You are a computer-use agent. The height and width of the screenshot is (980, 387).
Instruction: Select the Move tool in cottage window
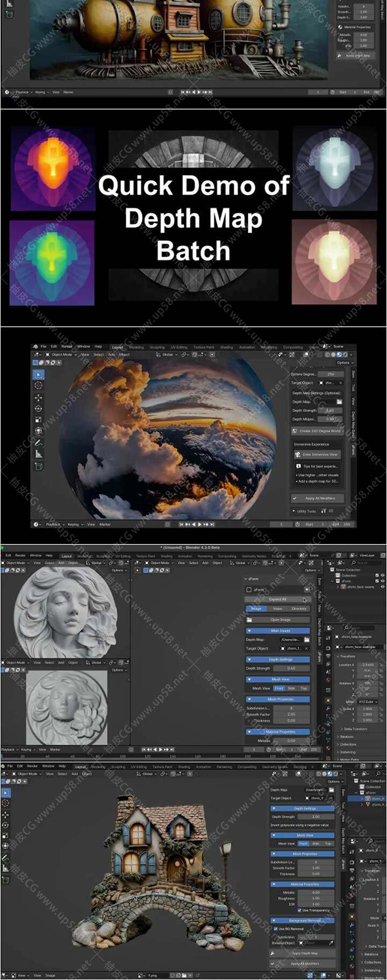(6, 814)
